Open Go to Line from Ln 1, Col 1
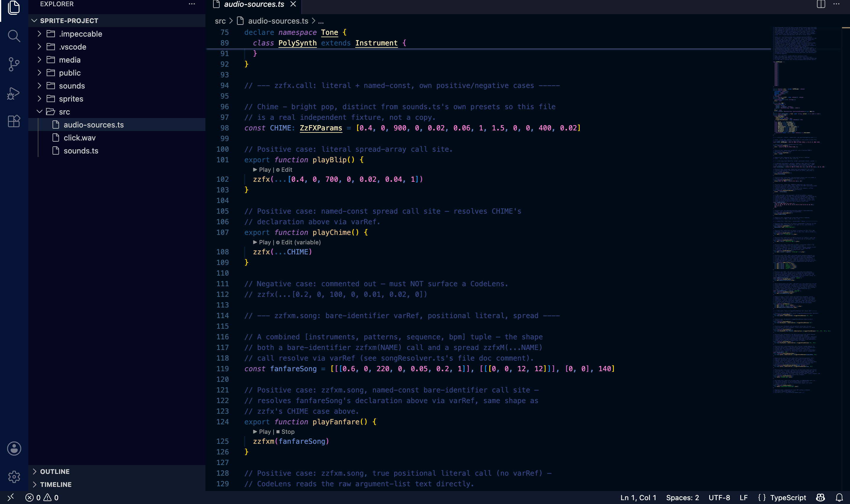This screenshot has height=504, width=850. tap(638, 498)
